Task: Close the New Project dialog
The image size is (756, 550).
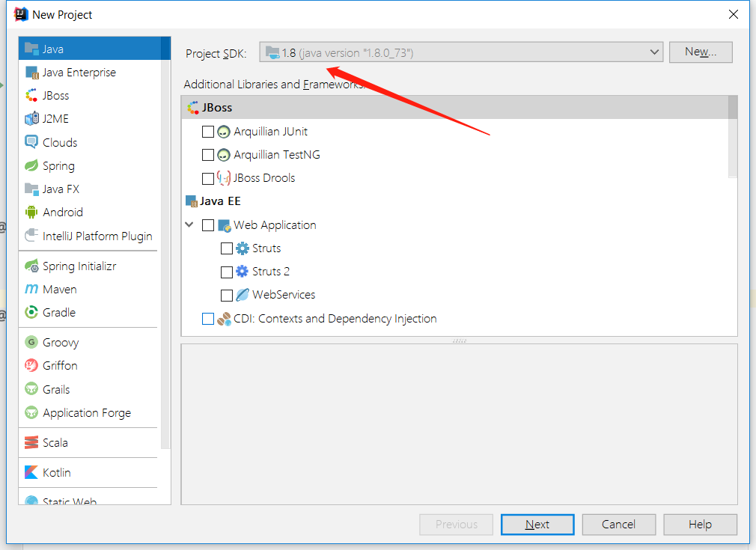Action: (x=734, y=14)
